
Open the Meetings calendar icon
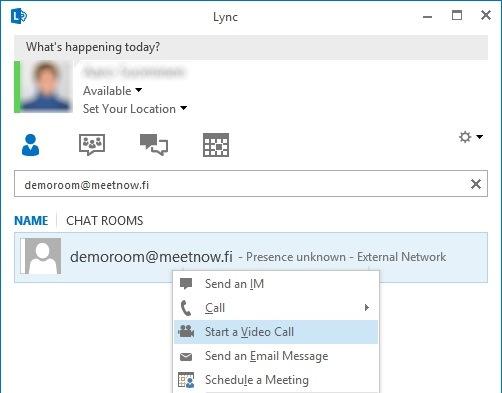[x=216, y=145]
